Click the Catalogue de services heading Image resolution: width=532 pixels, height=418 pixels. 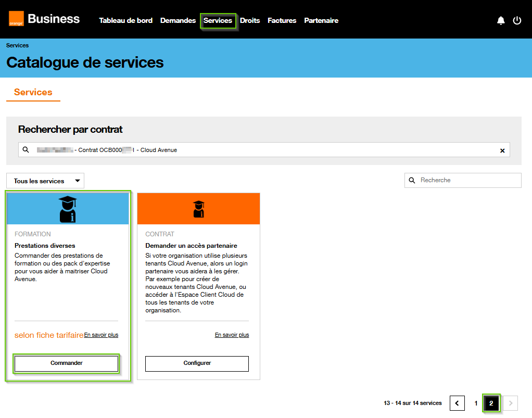click(x=85, y=62)
